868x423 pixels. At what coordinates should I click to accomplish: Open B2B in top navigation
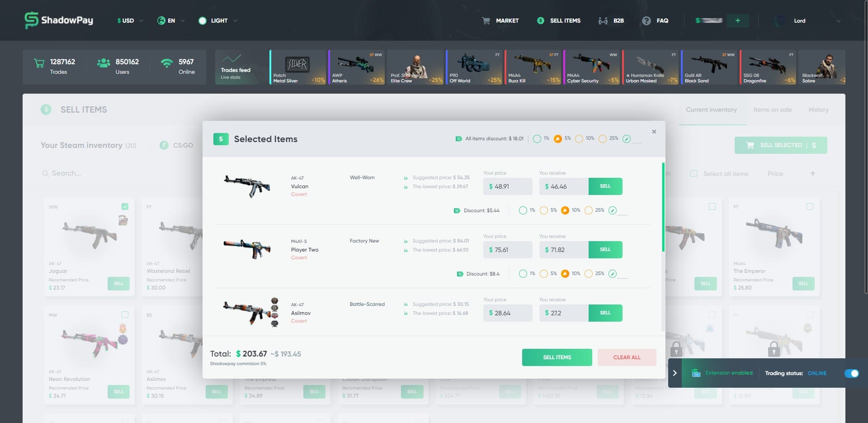click(618, 21)
